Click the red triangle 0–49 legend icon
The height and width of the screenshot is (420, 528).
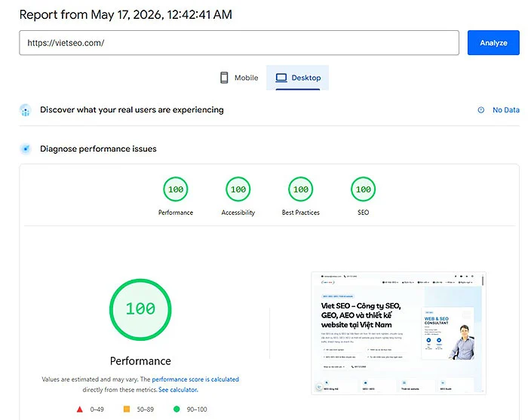coord(79,409)
